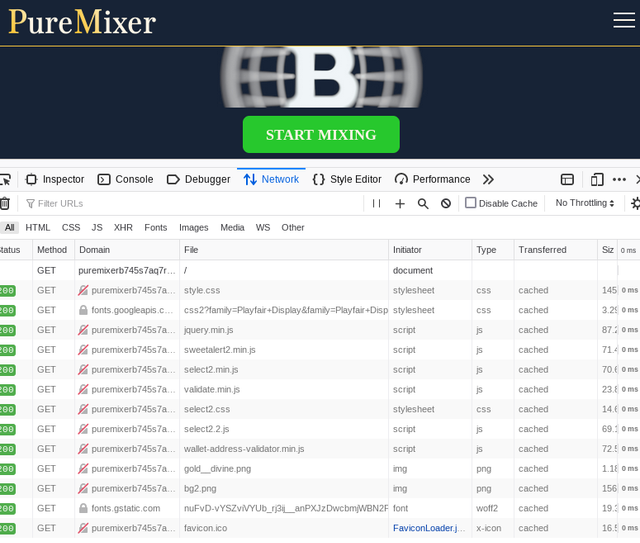The width and height of the screenshot is (640, 543).
Task: Open the devtools three-dot options menu
Action: coord(619,179)
